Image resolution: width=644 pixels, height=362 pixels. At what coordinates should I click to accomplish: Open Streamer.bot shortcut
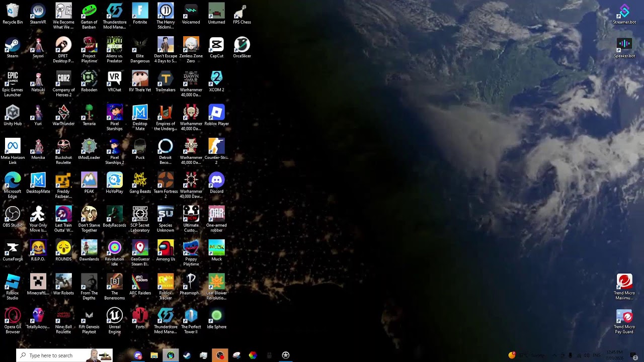[624, 14]
